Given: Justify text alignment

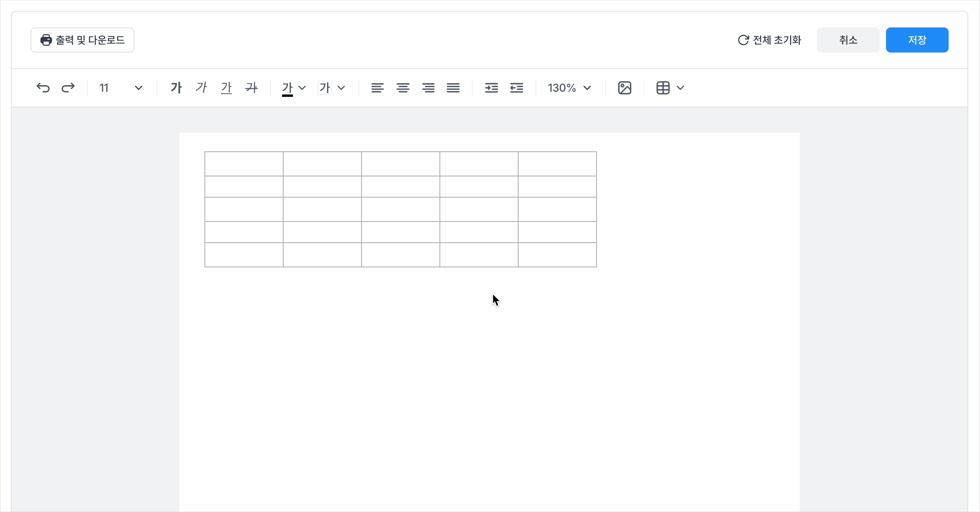Looking at the screenshot, I should [x=453, y=88].
